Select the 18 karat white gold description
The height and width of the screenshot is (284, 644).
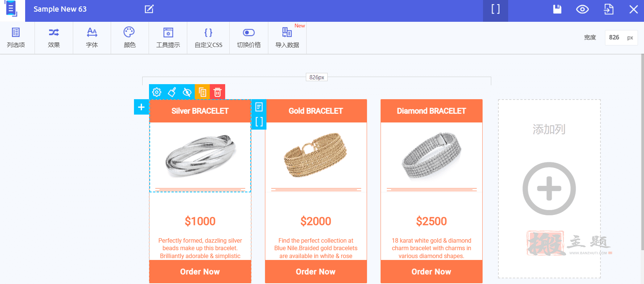[x=432, y=248]
